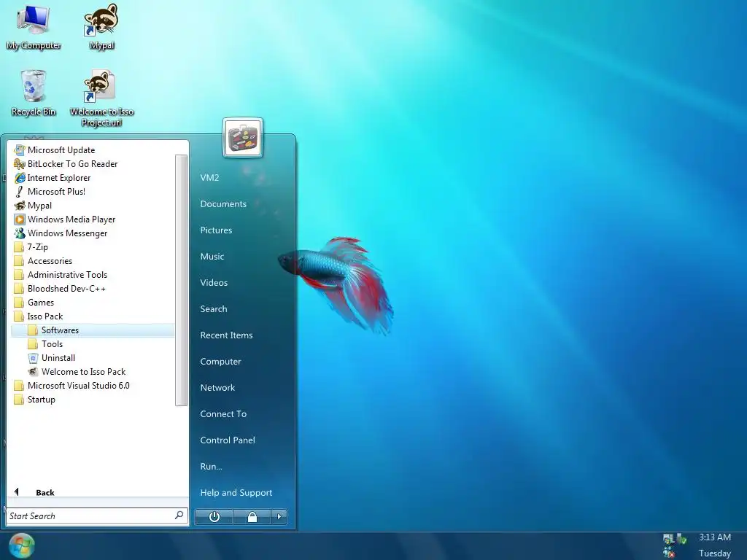Open Music from Start menu
Viewport: 747px width, 560px height.
[212, 256]
